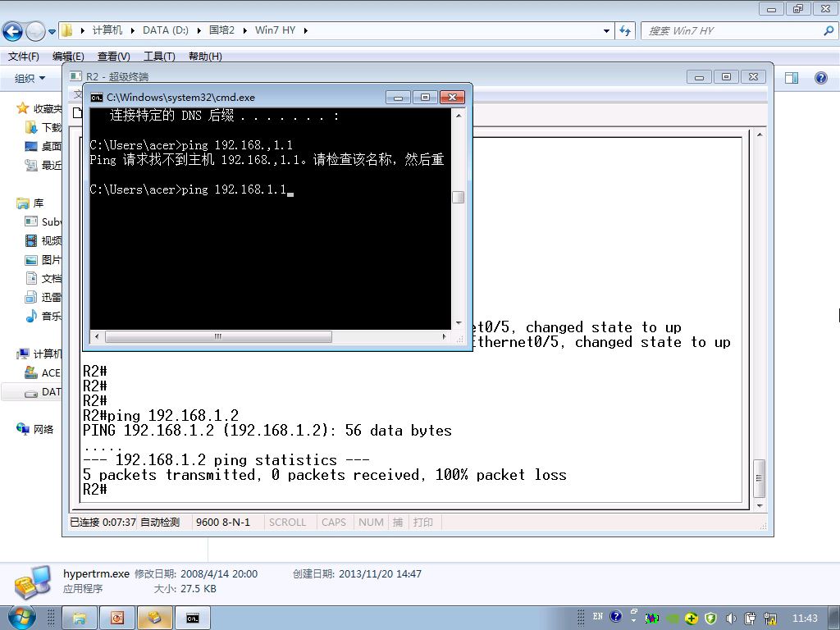This screenshot has width=840, height=630.
Task: Click the EN language indicator in taskbar
Action: tap(598, 617)
